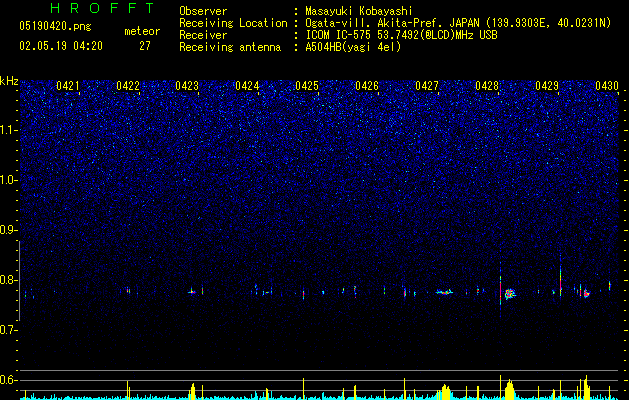Click the round meteor echo after 0428
Screen dimensions: 629x400
510,294
